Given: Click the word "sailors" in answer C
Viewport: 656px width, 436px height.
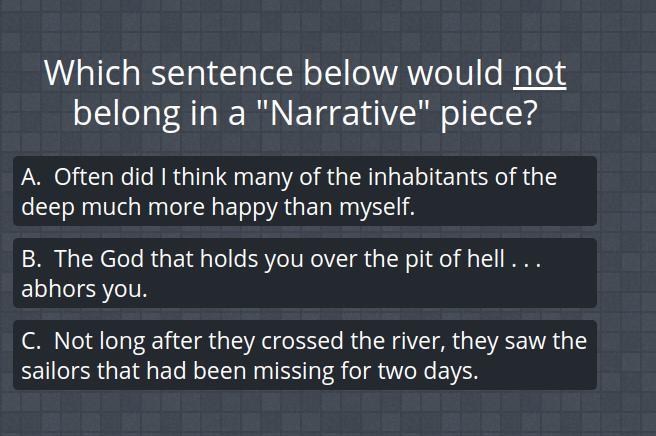Looking at the screenshot, I should pyautogui.click(x=55, y=371).
